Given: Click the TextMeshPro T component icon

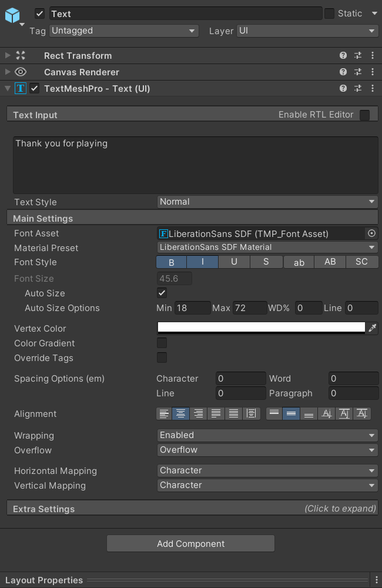Looking at the screenshot, I should pos(20,89).
